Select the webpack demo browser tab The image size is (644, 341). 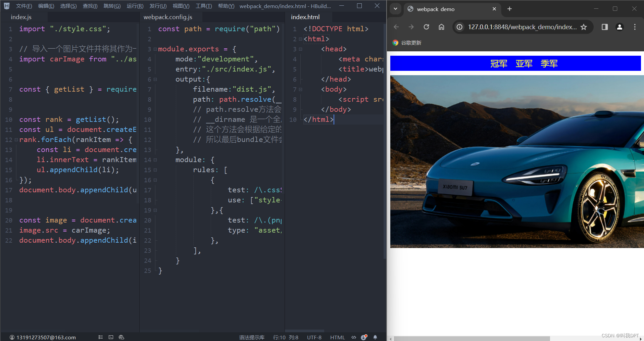point(452,9)
